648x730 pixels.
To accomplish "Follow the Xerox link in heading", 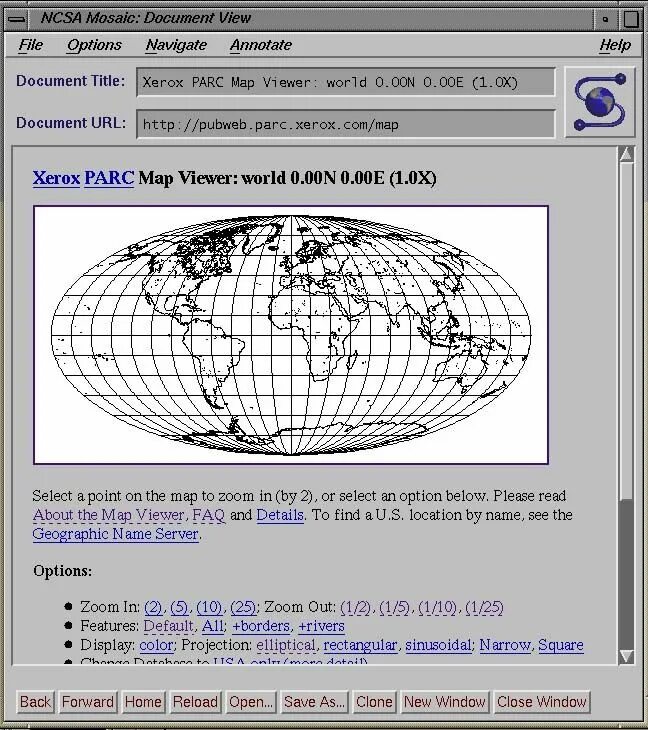I will (56, 178).
